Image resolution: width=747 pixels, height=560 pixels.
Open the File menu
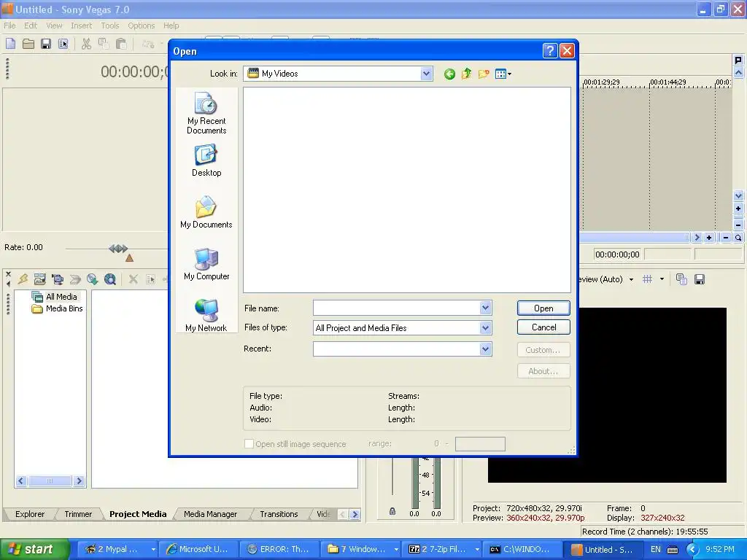point(9,26)
